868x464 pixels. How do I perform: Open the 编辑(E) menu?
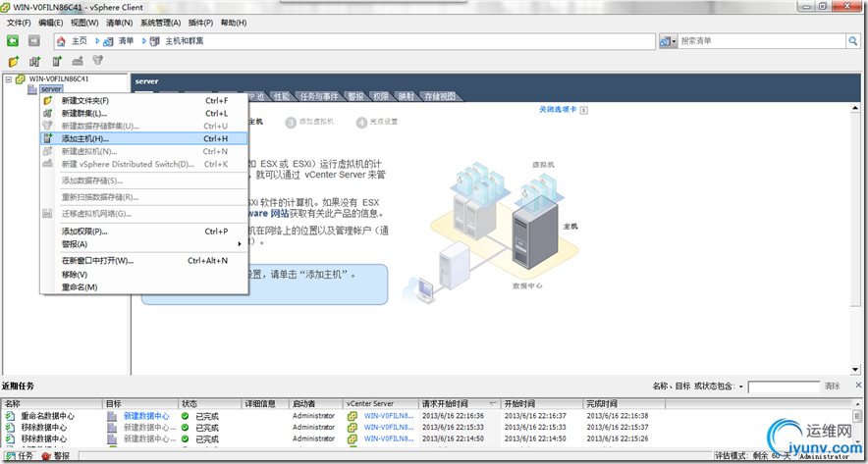[x=50, y=23]
